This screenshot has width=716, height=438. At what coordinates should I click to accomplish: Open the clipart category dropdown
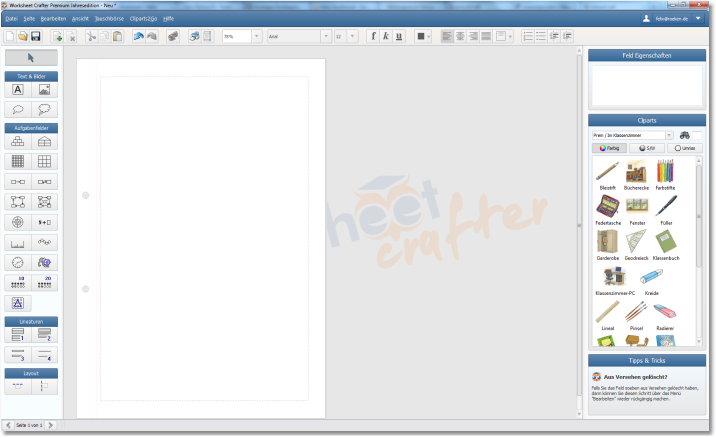[669, 135]
